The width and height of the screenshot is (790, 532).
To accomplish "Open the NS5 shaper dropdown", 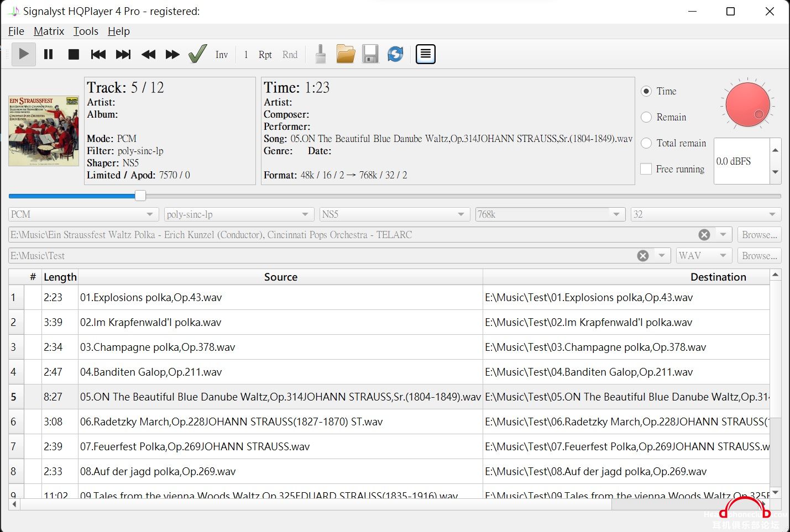I will pyautogui.click(x=395, y=214).
